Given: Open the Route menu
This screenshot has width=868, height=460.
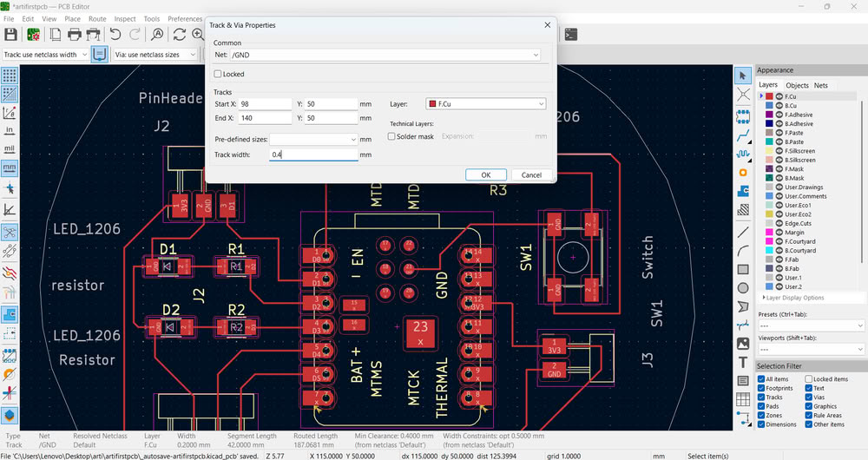Looking at the screenshot, I should tap(97, 18).
